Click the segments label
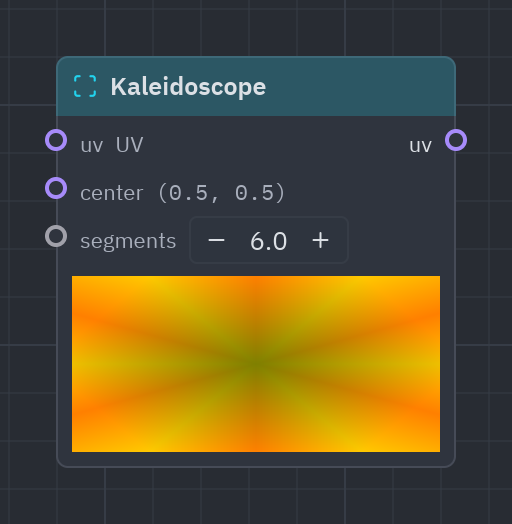 [128, 241]
